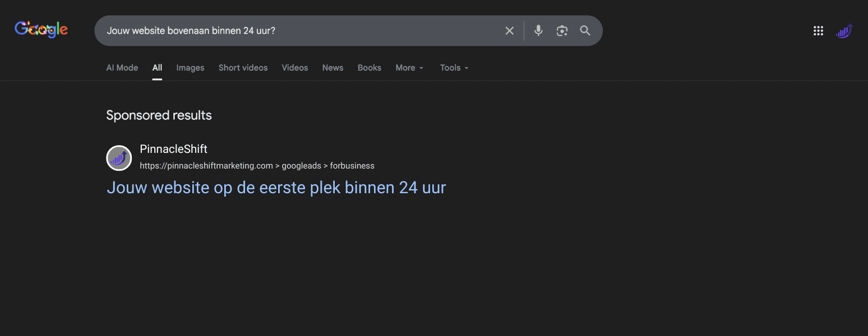Open the Videos tab
868x336 pixels.
click(x=295, y=68)
